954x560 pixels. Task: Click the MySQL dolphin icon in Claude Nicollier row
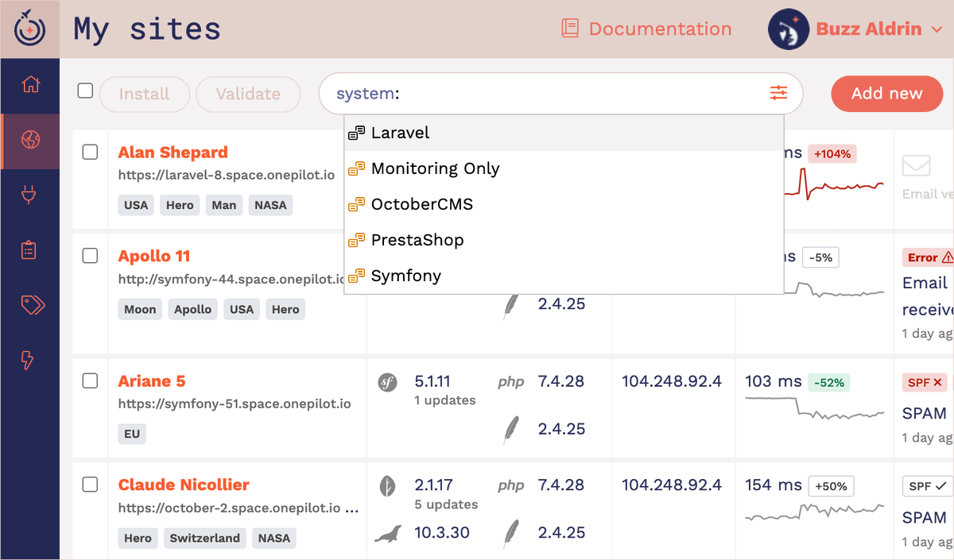(388, 533)
